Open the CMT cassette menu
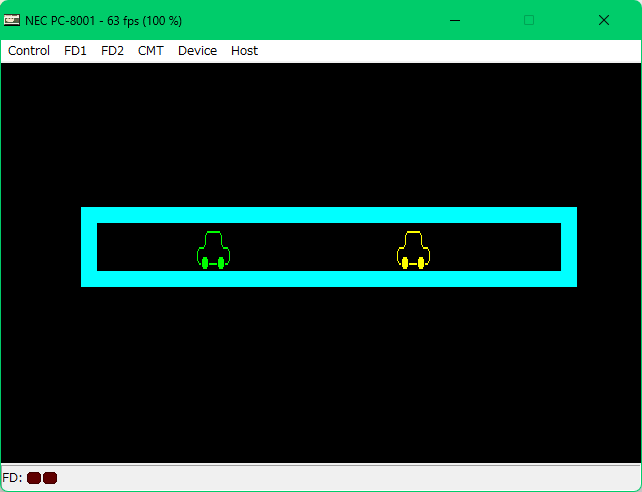This screenshot has width=642, height=492. click(151, 51)
